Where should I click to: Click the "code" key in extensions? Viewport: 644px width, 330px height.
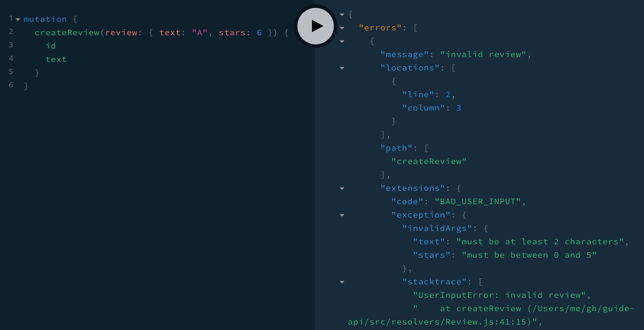[x=407, y=201]
